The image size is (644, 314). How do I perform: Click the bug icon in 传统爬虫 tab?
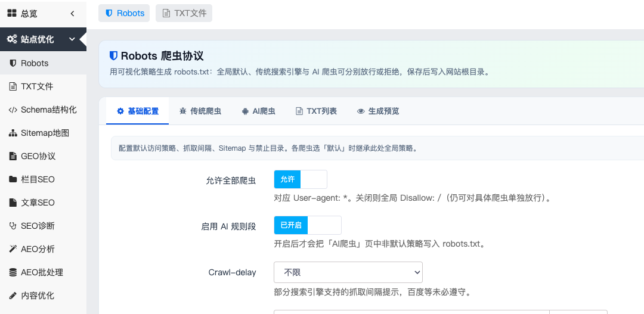pos(183,111)
